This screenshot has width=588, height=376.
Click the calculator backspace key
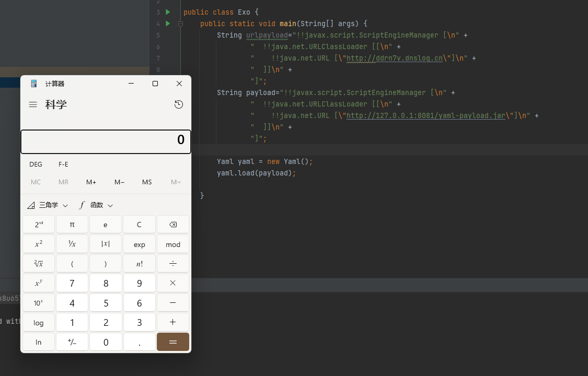(x=173, y=225)
